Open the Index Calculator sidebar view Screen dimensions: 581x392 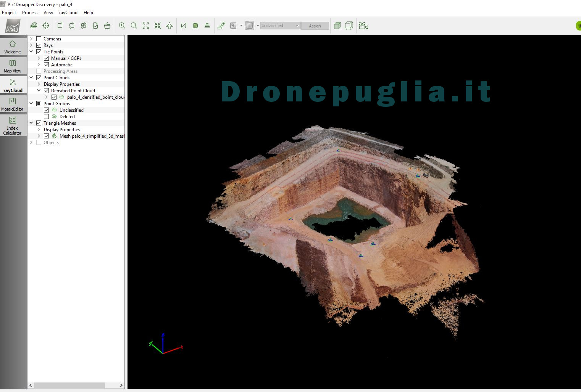pyautogui.click(x=13, y=125)
